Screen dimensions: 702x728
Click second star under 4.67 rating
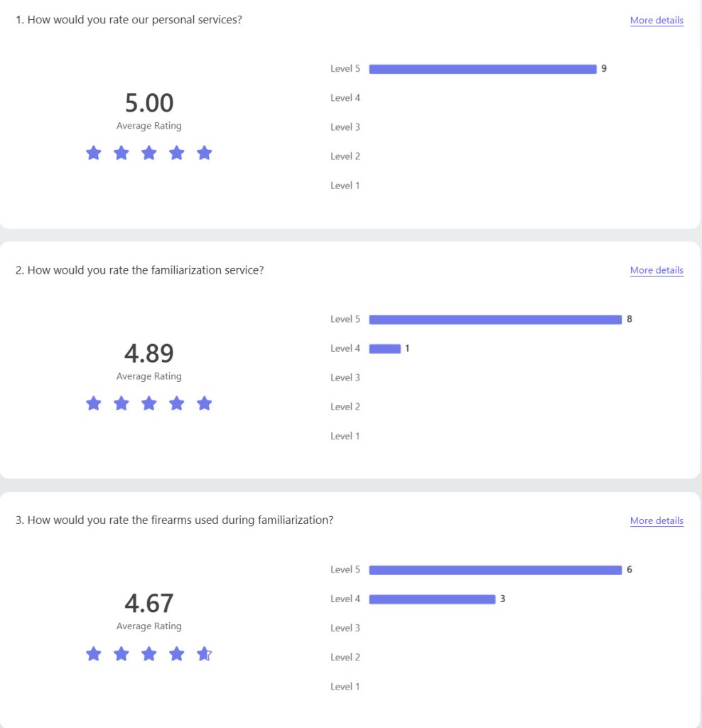click(x=121, y=653)
